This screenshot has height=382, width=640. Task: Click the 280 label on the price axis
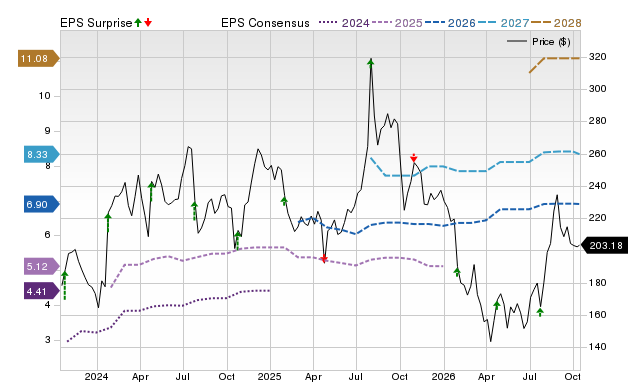pos(598,121)
